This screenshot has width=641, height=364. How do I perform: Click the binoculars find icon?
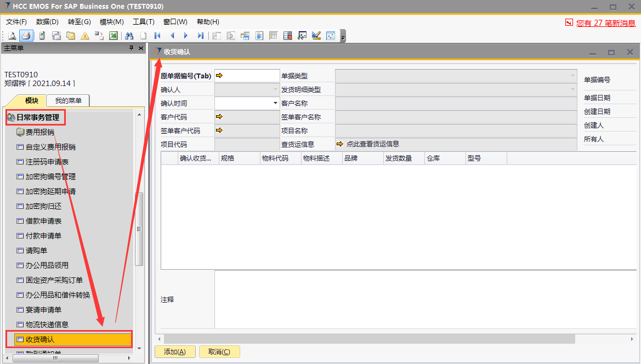pos(129,36)
